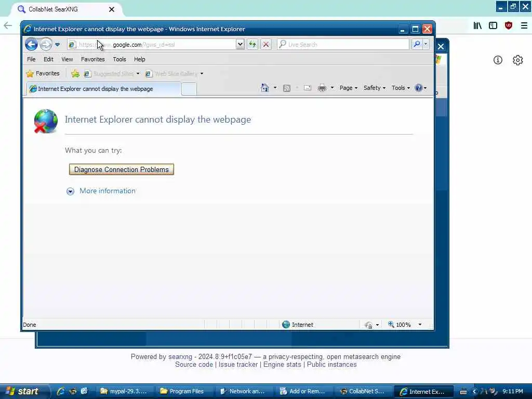532x399 pixels.
Task: Open the hamburger menu in background browser
Action: 524,25
